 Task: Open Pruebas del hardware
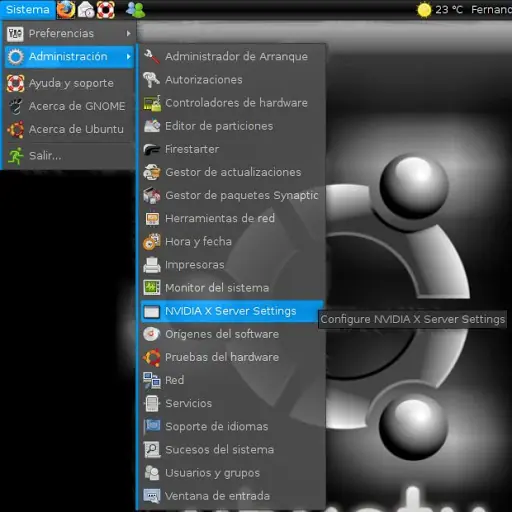232,357
